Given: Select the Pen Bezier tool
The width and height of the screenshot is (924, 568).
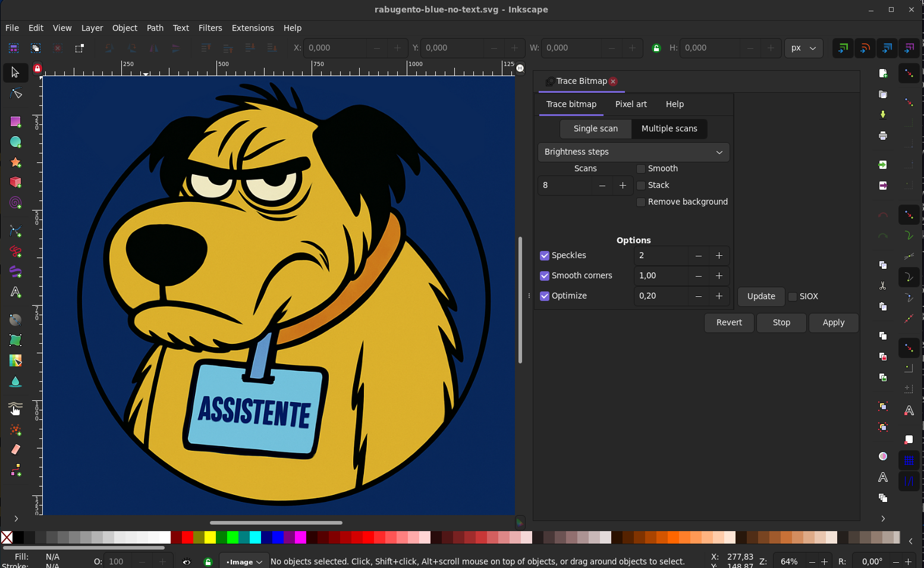Looking at the screenshot, I should [15, 231].
